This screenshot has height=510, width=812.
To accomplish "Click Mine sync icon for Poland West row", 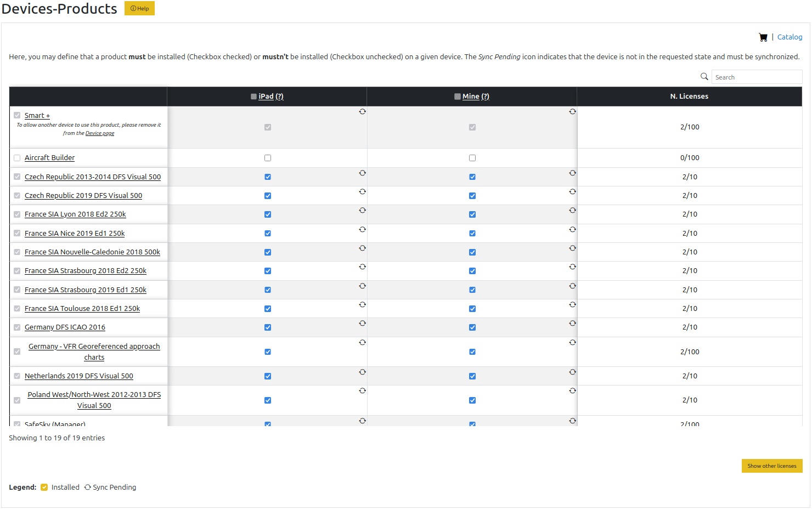I will point(573,390).
